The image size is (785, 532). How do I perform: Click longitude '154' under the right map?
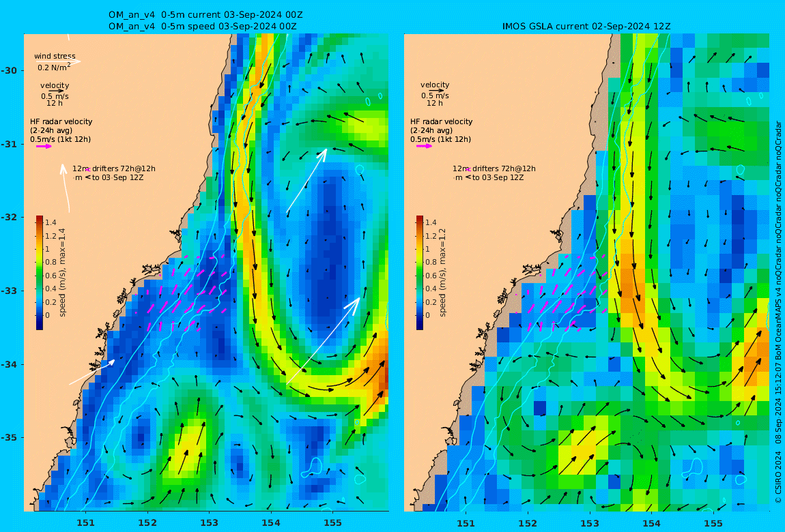[x=651, y=523]
